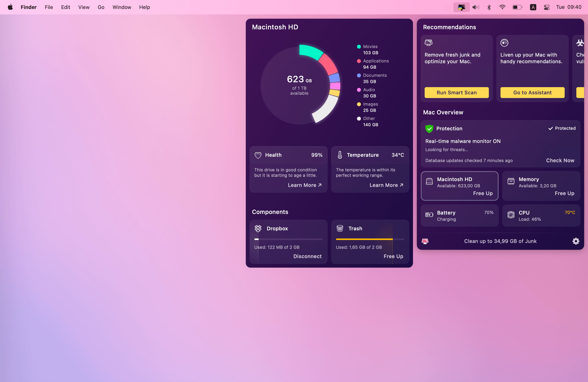Click the CleanMyMac app icon near junk text
The width and height of the screenshot is (588, 382).
[425, 241]
